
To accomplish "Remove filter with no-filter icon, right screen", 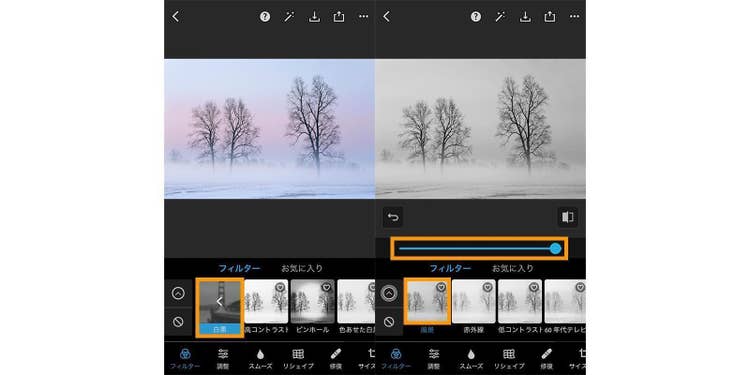I will (389, 322).
